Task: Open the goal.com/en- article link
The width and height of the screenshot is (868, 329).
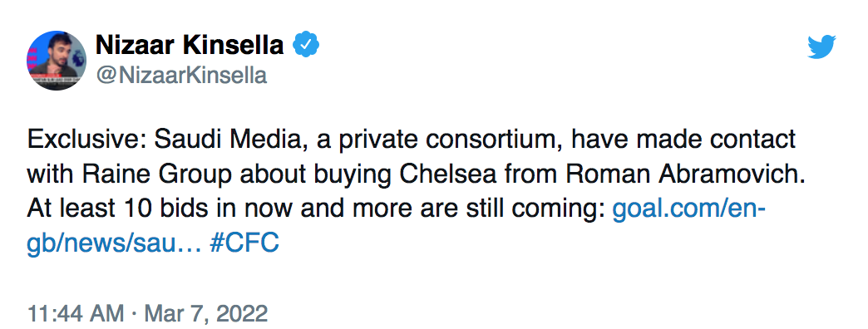Action: tap(689, 209)
